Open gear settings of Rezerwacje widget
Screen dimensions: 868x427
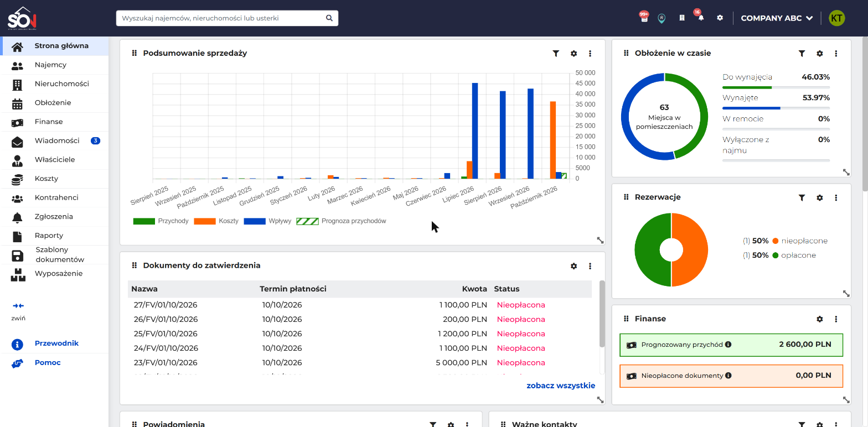820,197
